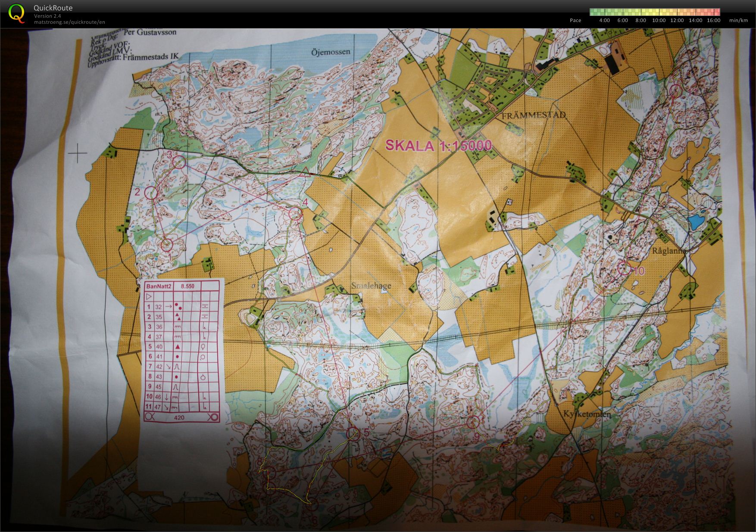Click the yellow middle of pace scale

tap(655, 12)
